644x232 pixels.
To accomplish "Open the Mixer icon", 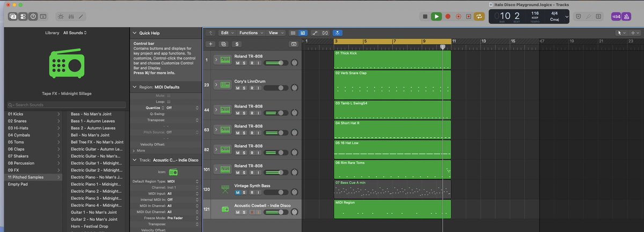I will (71, 17).
